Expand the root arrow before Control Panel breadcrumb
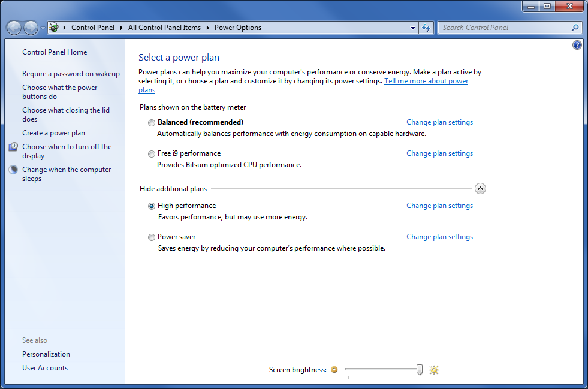588x389 pixels. pos(65,28)
